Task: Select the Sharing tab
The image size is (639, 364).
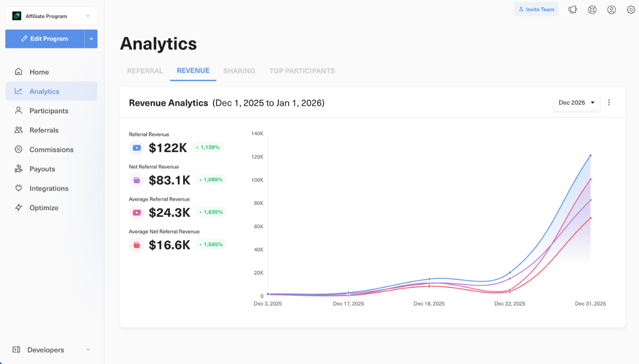Action: click(239, 71)
